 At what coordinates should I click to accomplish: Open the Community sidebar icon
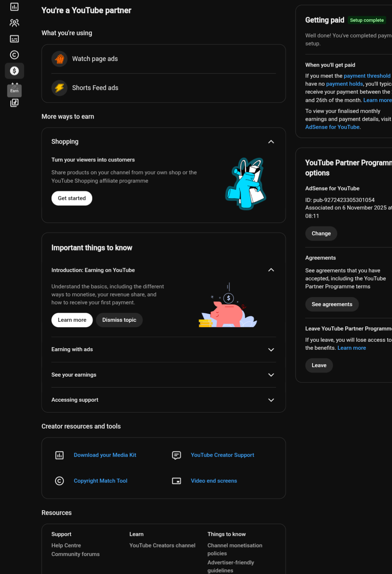[15, 23]
